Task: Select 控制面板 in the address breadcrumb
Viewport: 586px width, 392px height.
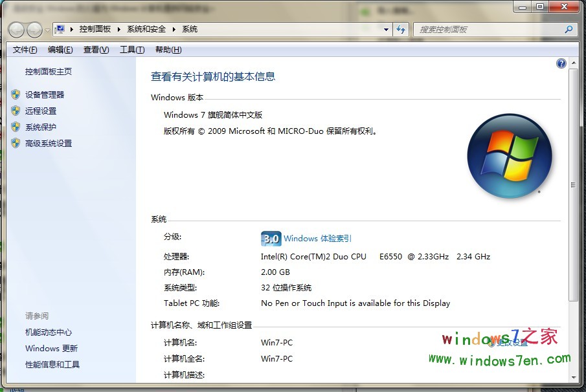Action: tap(95, 29)
